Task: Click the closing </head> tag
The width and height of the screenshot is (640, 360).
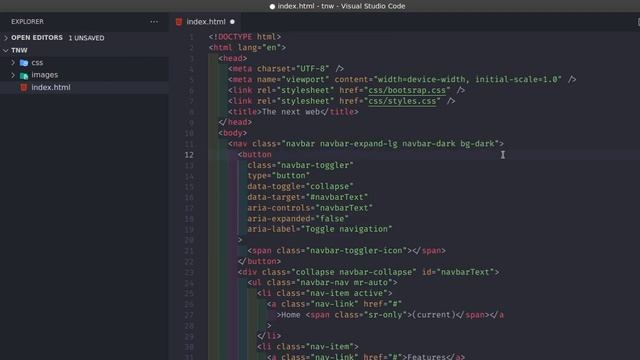Action: click(235, 122)
